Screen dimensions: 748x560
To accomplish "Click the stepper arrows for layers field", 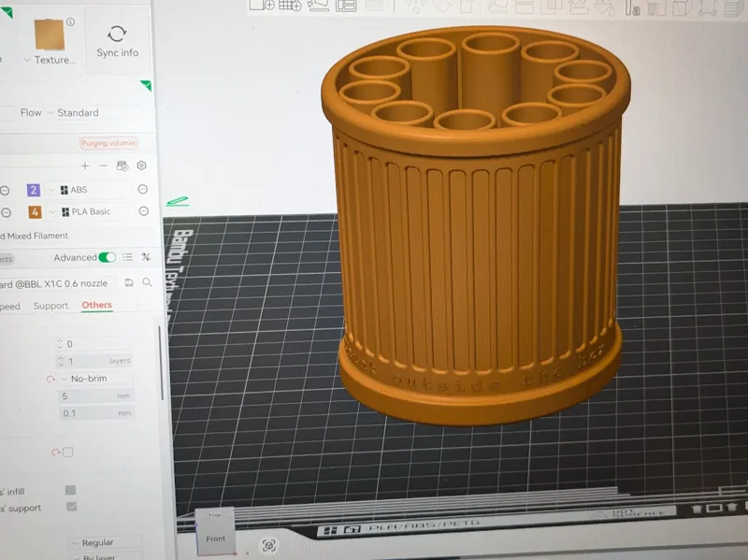I will (x=61, y=361).
